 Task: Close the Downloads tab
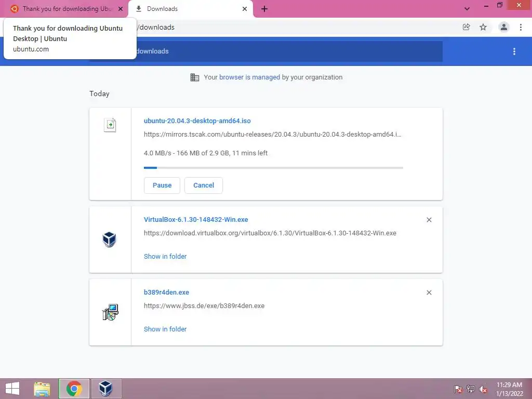pyautogui.click(x=245, y=9)
